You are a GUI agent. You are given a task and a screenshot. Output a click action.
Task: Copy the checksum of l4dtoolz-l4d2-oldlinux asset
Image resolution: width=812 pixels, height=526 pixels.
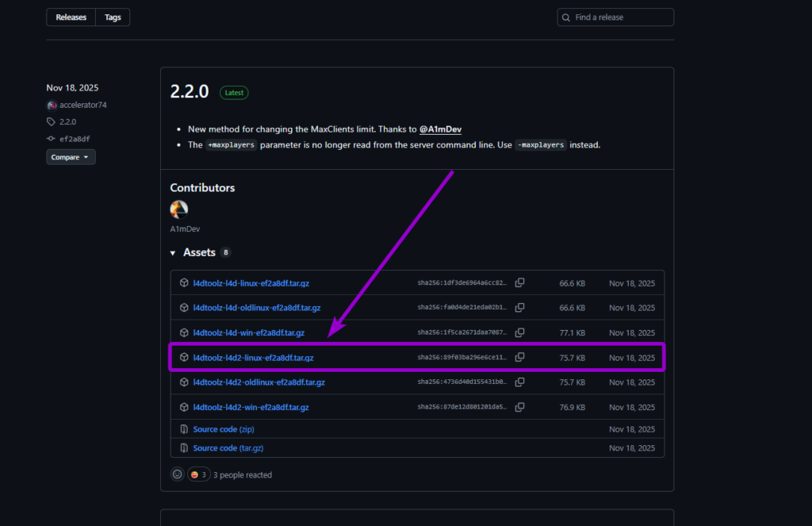[519, 382]
